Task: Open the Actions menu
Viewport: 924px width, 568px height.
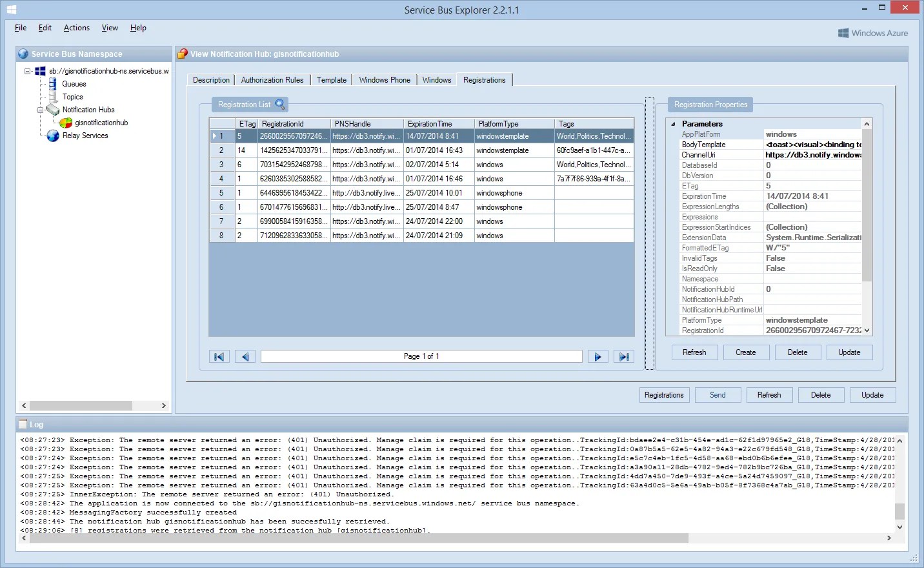Action: tap(77, 28)
